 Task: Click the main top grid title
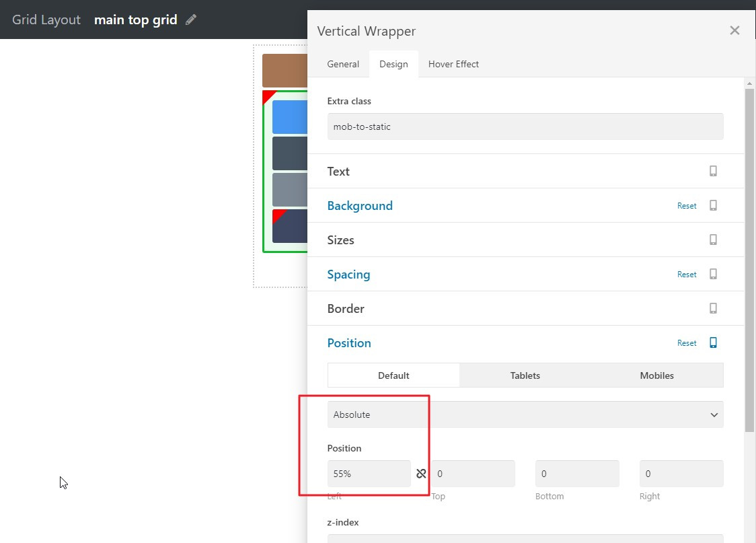point(135,20)
